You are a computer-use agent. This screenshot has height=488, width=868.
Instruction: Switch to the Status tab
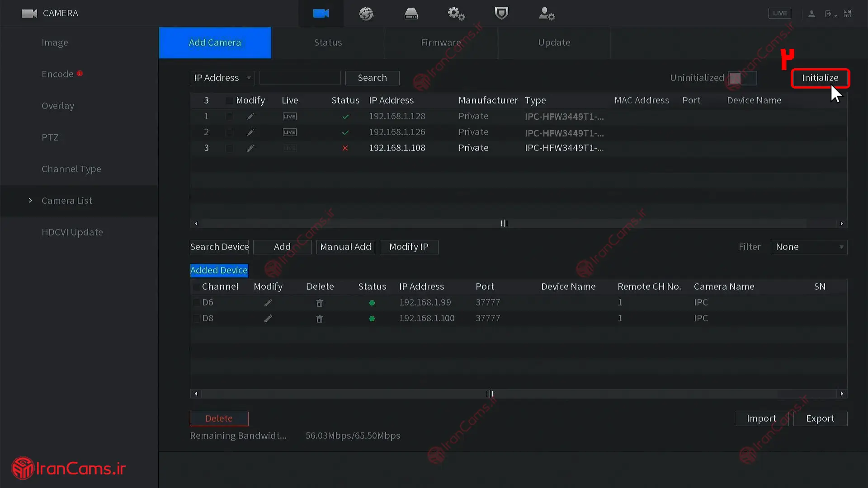(328, 42)
